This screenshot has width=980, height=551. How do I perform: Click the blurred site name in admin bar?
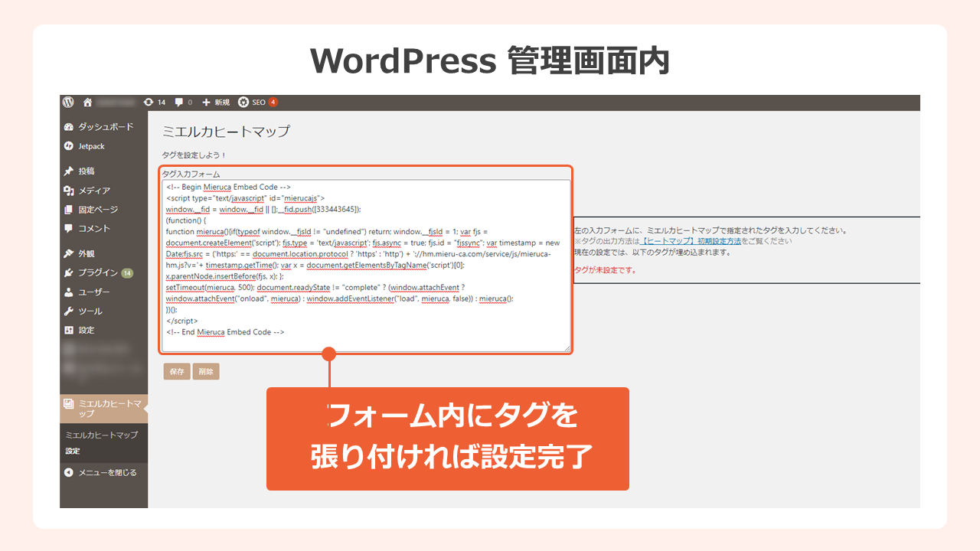[x=116, y=102]
